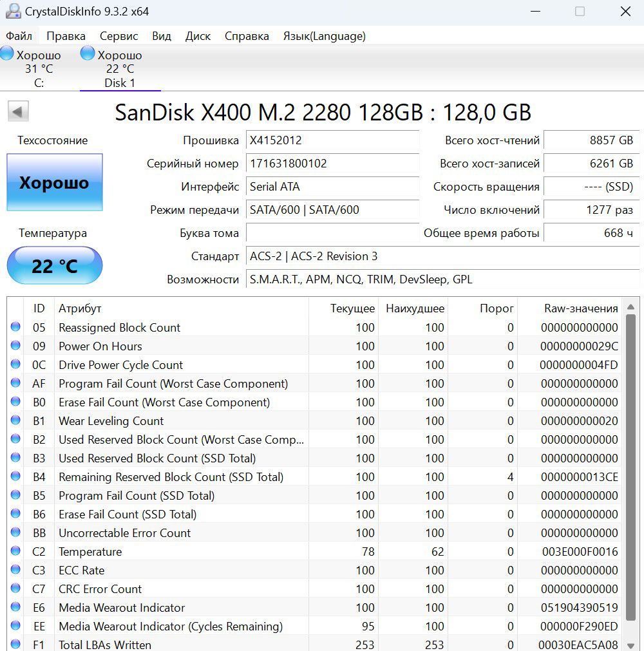Image resolution: width=644 pixels, height=651 pixels.
Task: Click raw value 003E000F0016
Action: (580, 552)
